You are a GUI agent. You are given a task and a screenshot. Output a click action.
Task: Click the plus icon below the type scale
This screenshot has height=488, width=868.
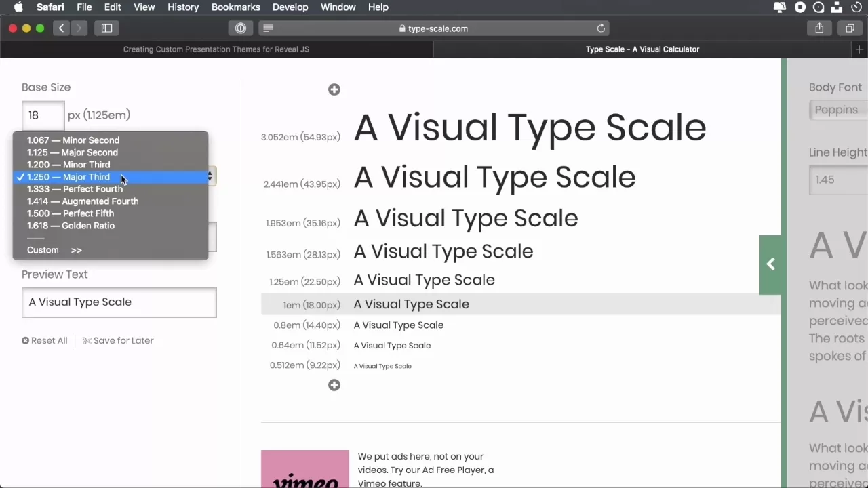point(334,385)
